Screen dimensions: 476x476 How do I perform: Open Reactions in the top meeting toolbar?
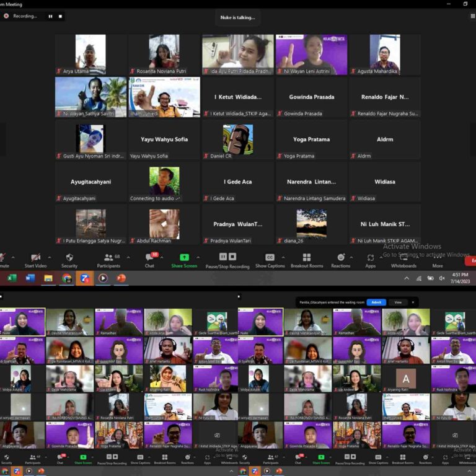click(x=341, y=260)
